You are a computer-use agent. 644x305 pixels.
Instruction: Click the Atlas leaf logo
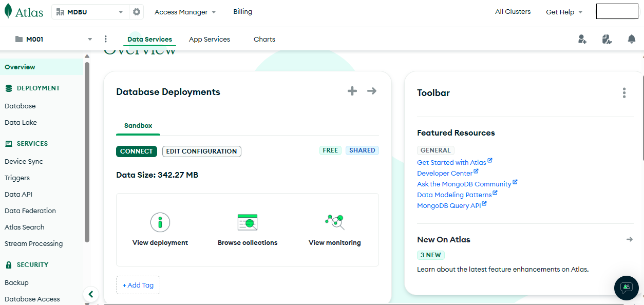click(x=8, y=11)
